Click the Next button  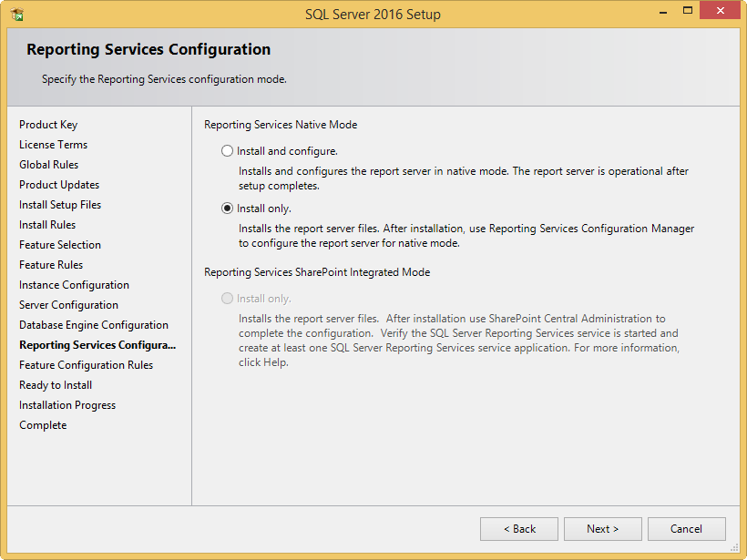point(603,529)
